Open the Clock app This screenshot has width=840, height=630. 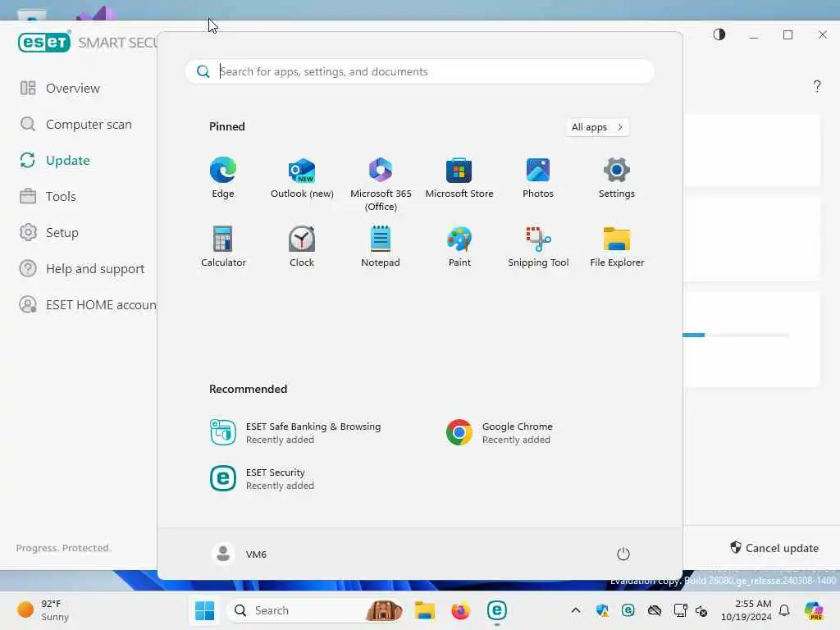pos(302,247)
